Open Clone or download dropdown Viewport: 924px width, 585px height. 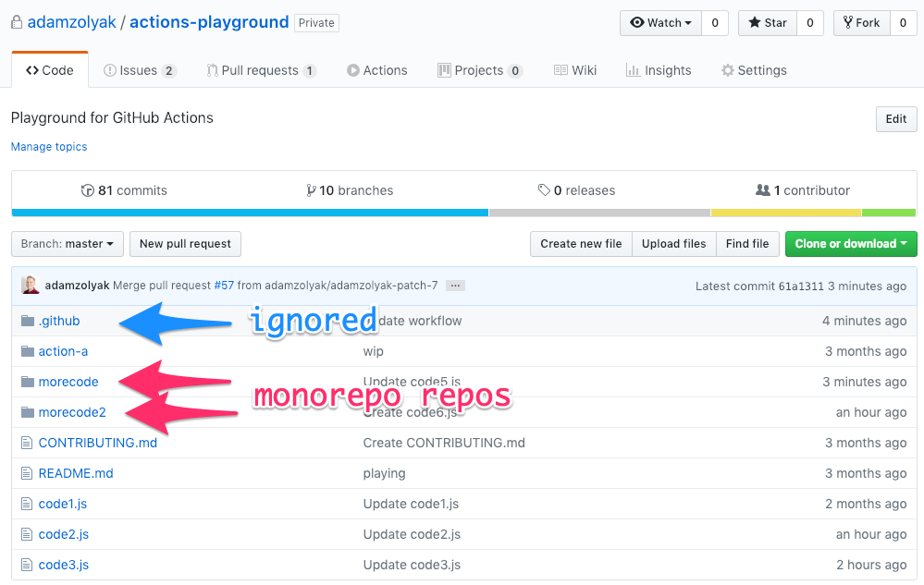(x=851, y=244)
